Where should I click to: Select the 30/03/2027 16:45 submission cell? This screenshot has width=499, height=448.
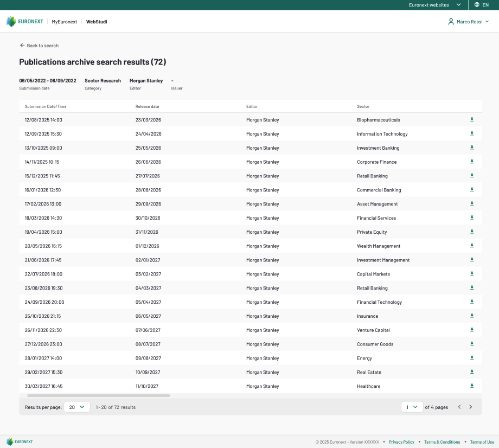tap(43, 386)
